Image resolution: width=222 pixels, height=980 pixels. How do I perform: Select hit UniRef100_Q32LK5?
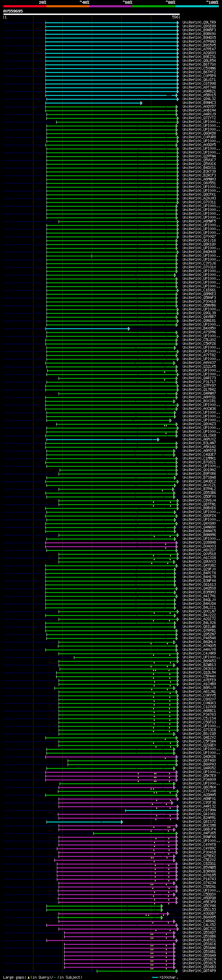[199, 366]
